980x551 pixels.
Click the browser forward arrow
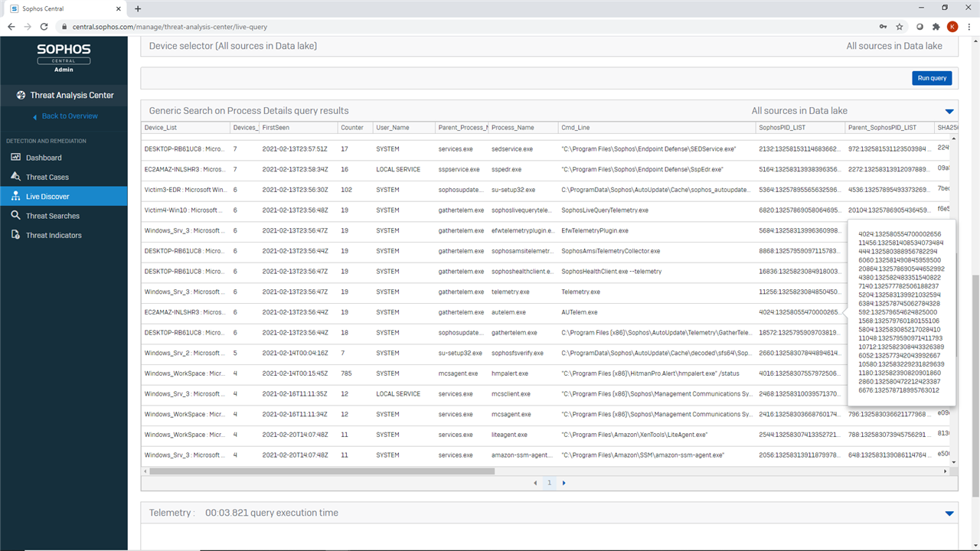28,26
